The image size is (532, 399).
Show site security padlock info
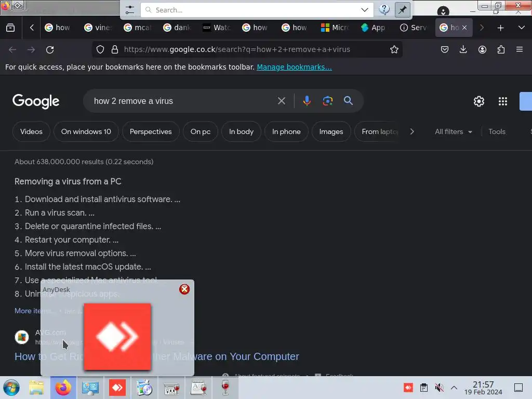115,49
